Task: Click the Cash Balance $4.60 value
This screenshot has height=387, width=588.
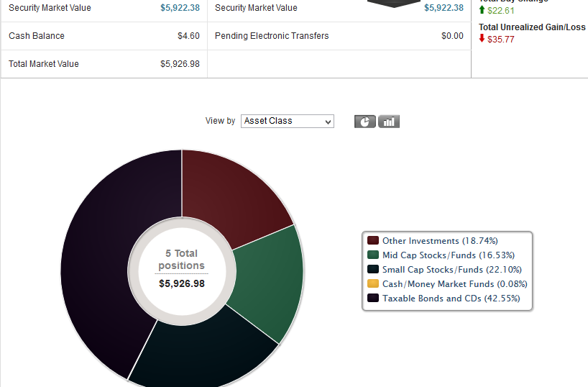Action: coord(188,36)
